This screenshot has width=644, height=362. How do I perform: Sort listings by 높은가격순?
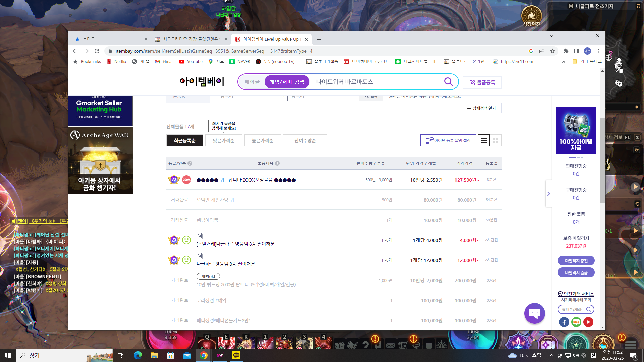point(263,141)
